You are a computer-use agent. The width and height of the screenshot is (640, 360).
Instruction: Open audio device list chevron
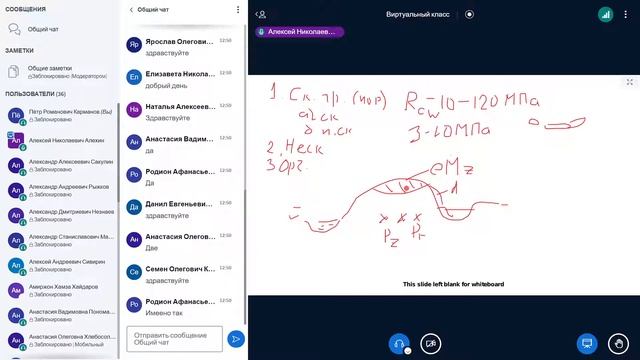click(407, 351)
